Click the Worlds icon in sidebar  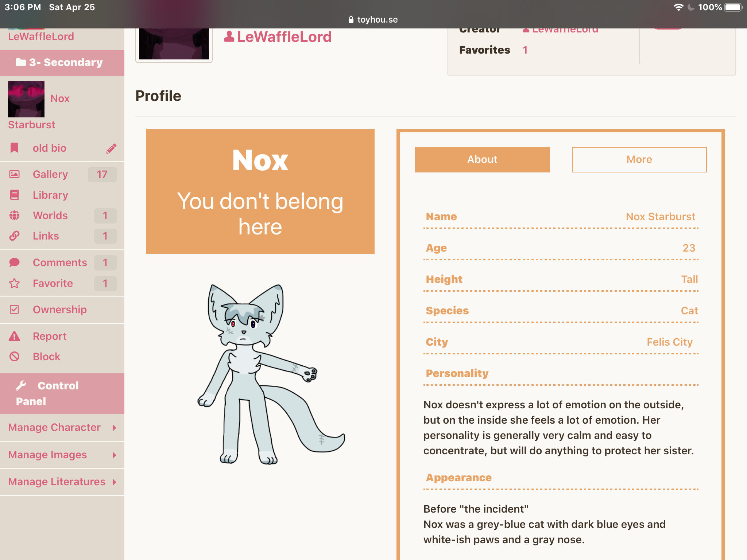pos(15,215)
